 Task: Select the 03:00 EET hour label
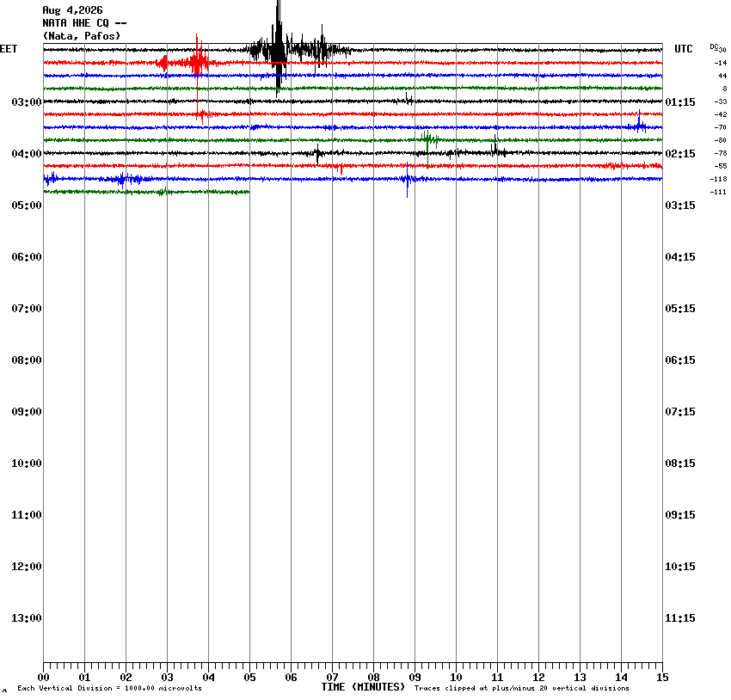coord(27,102)
